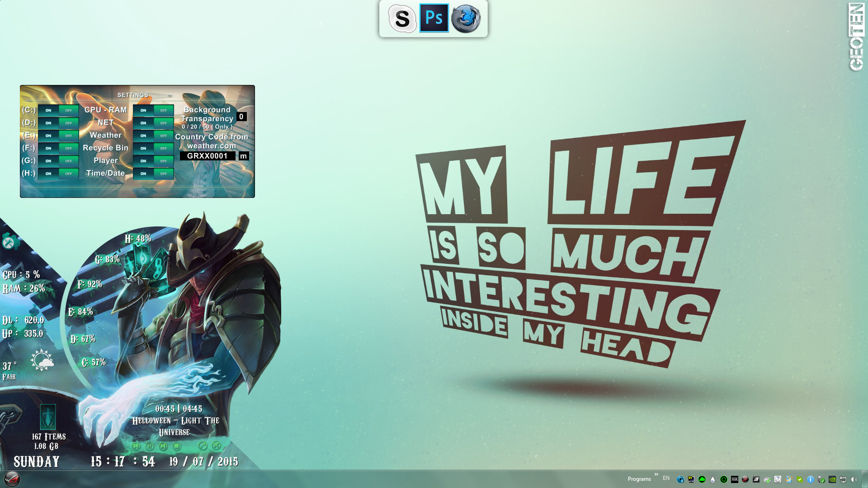
Task: Go to previous track in music player
Action: tap(136, 446)
